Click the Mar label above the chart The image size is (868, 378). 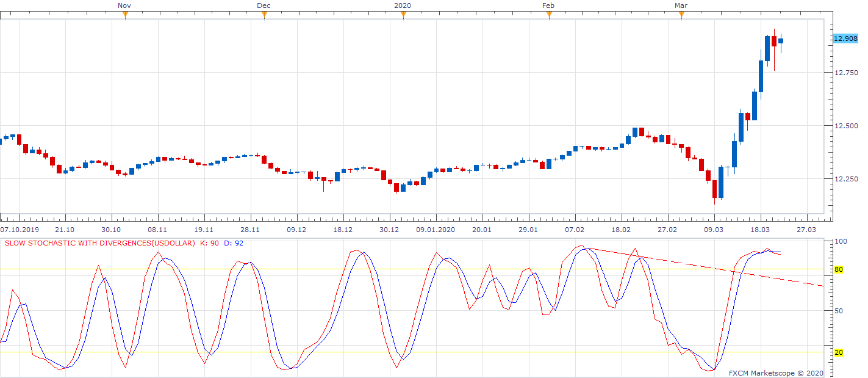click(681, 5)
